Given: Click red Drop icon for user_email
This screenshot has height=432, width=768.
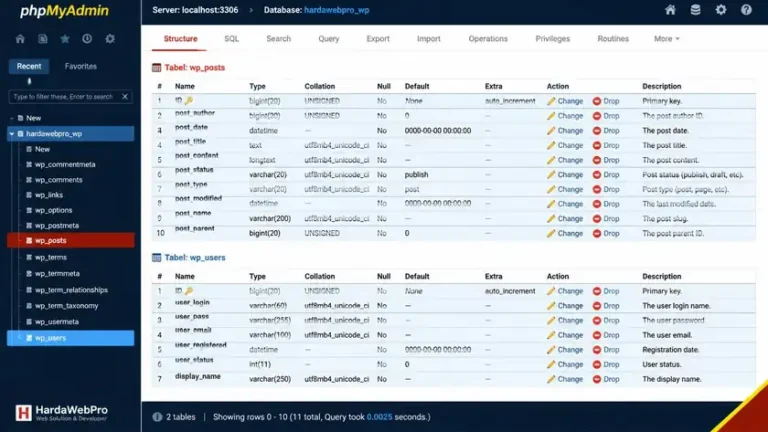Looking at the screenshot, I should tap(597, 335).
